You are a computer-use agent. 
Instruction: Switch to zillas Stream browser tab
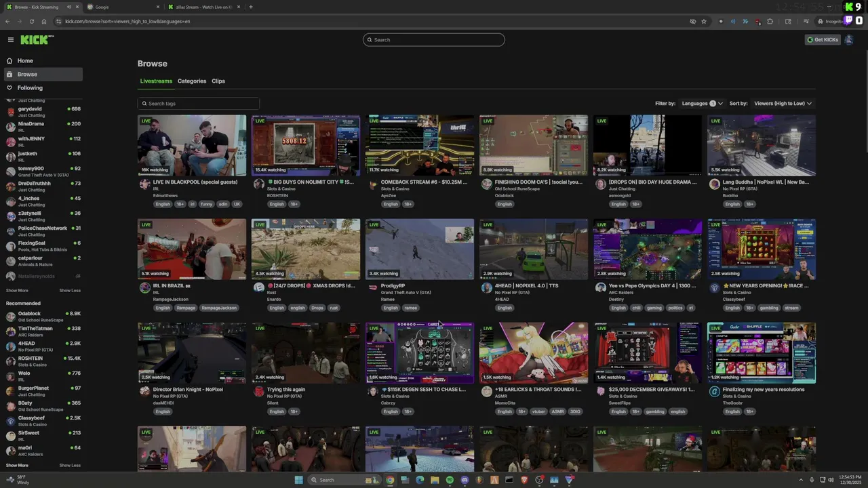(203, 7)
